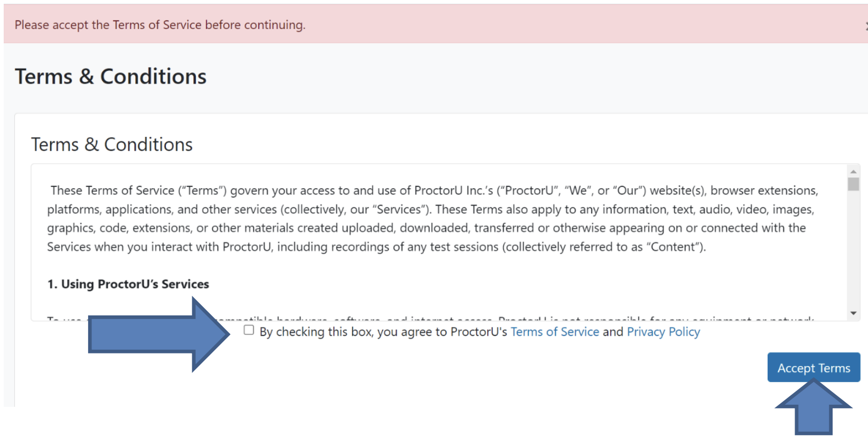
Task: Click the bold Terms & Conditions page title
Action: pyautogui.click(x=110, y=77)
